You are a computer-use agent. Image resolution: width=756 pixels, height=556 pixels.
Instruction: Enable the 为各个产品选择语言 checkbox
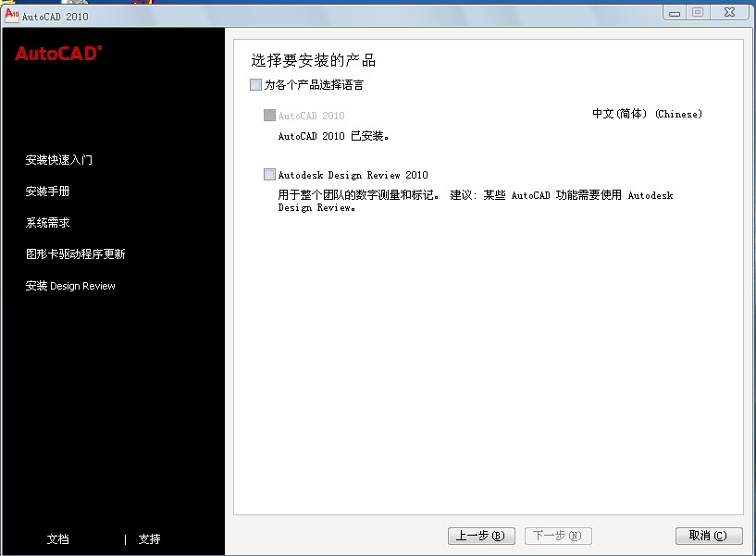255,85
